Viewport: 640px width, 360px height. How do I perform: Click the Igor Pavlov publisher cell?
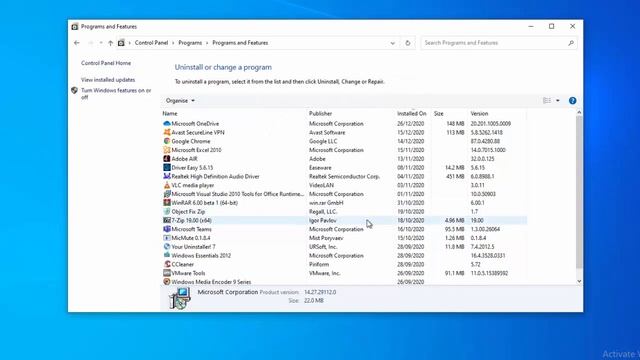pyautogui.click(x=322, y=220)
